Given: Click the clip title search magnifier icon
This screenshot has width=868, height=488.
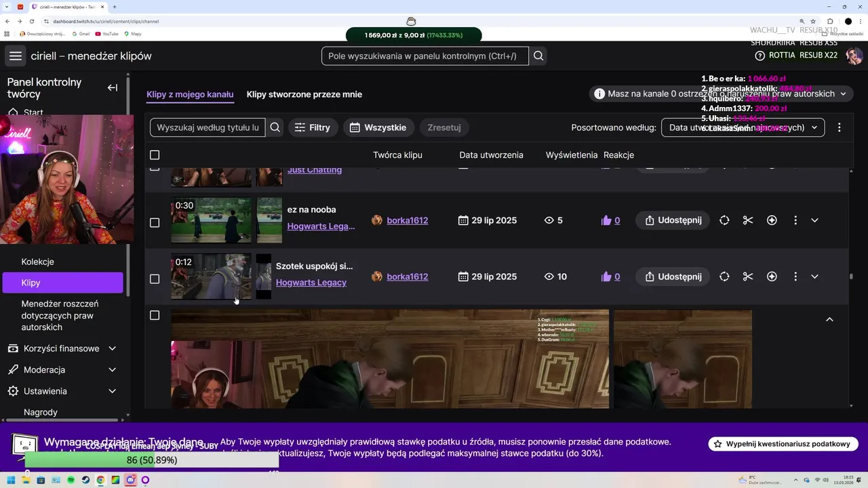Looking at the screenshot, I should coord(275,127).
